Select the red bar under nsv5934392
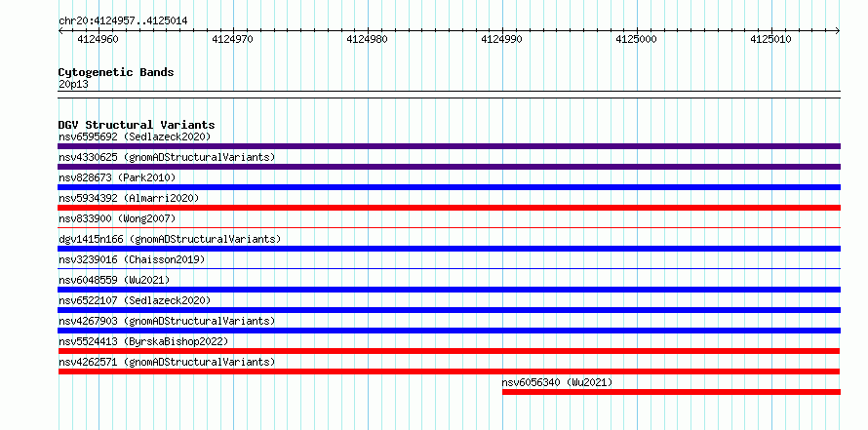The width and height of the screenshot is (868, 430). pos(449,208)
